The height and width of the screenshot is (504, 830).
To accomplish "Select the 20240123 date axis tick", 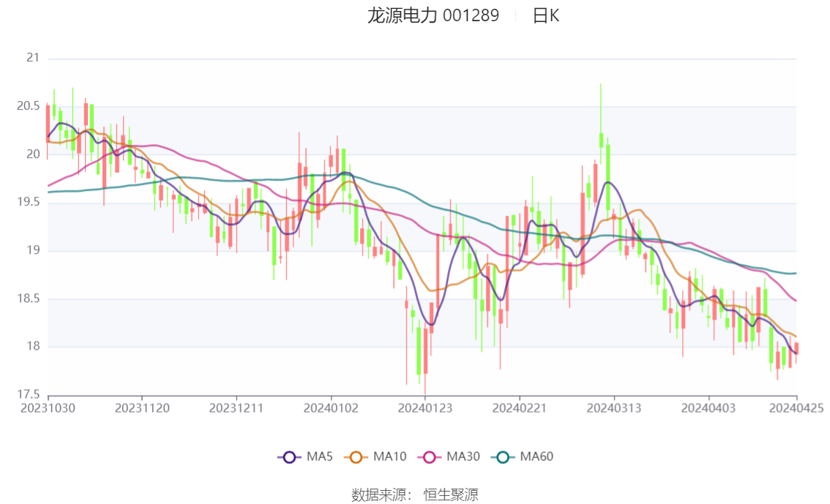I will (x=425, y=408).
